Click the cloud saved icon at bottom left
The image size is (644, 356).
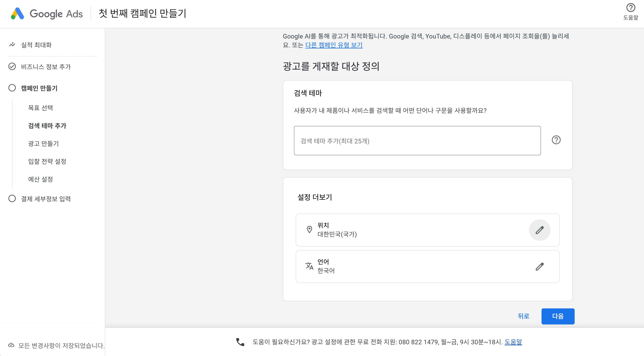(x=11, y=345)
